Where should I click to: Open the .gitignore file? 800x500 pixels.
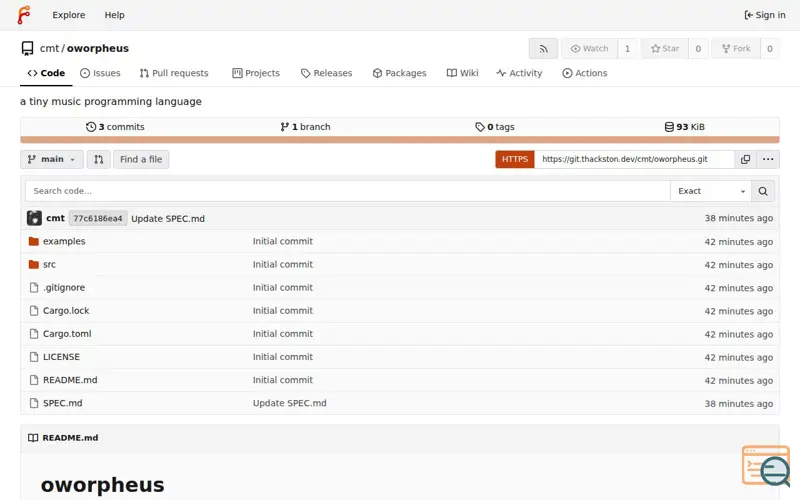coord(64,287)
